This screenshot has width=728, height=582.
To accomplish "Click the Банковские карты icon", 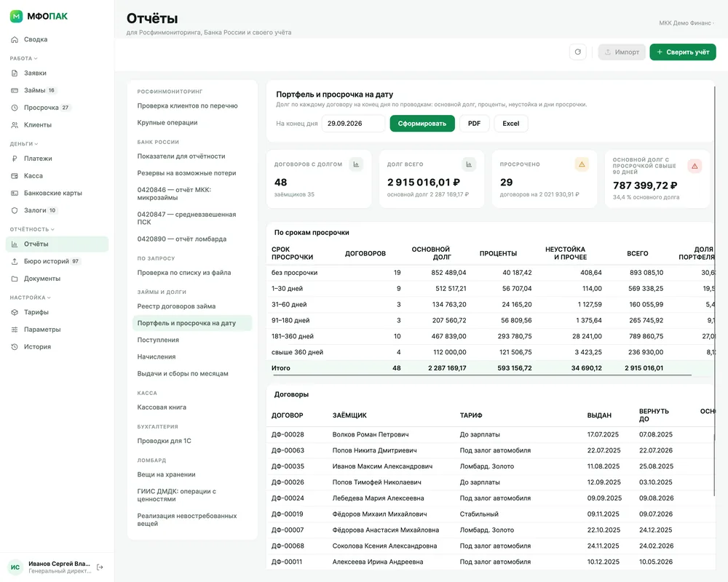I will click(15, 193).
